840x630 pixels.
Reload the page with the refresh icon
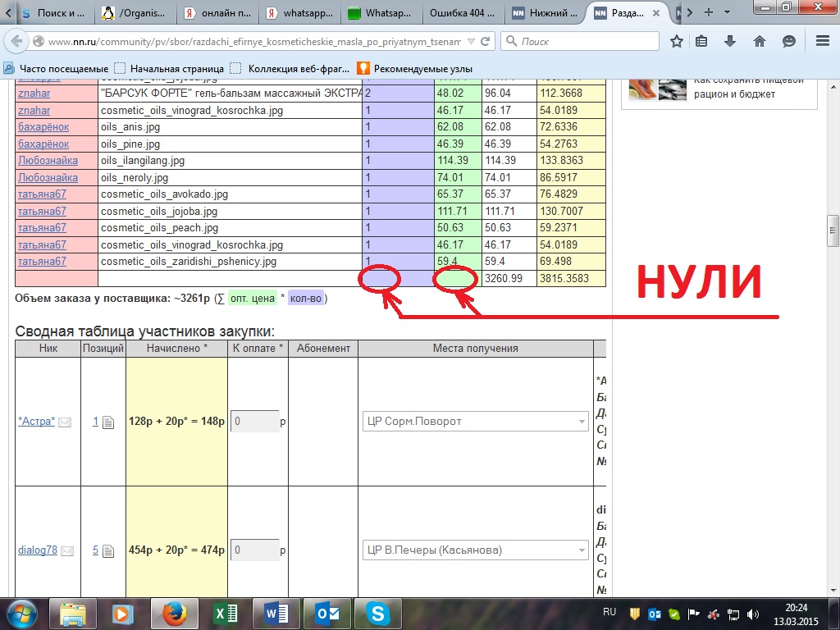point(486,42)
